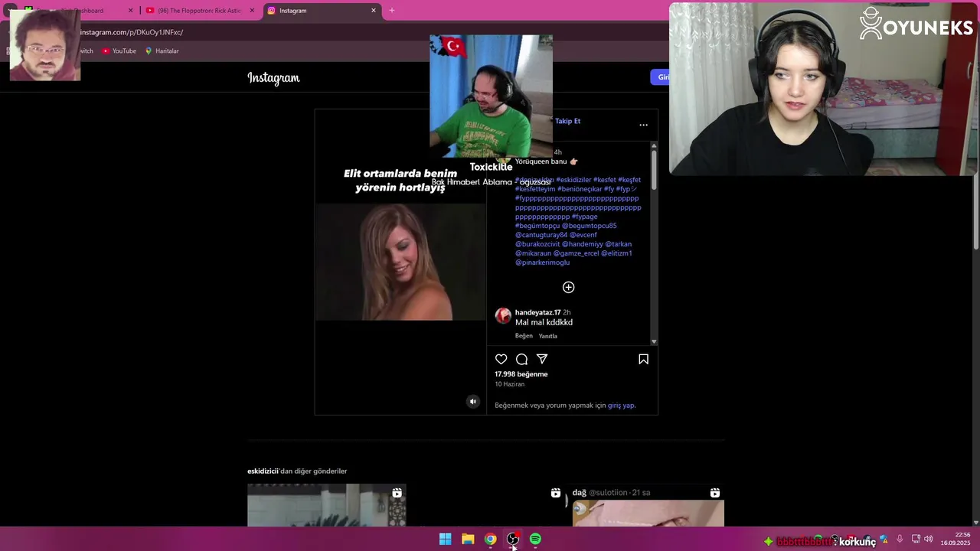The width and height of the screenshot is (980, 551).
Task: Click the Giriş login button top right
Action: point(661,77)
